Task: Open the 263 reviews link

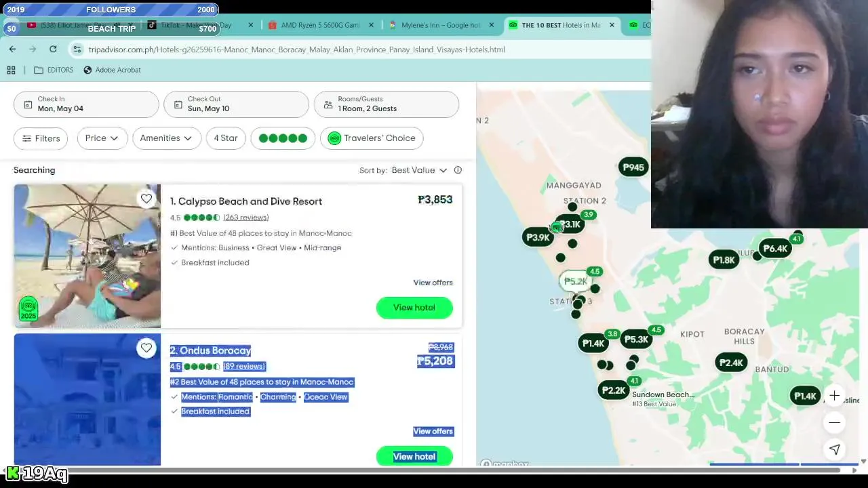Action: click(246, 218)
